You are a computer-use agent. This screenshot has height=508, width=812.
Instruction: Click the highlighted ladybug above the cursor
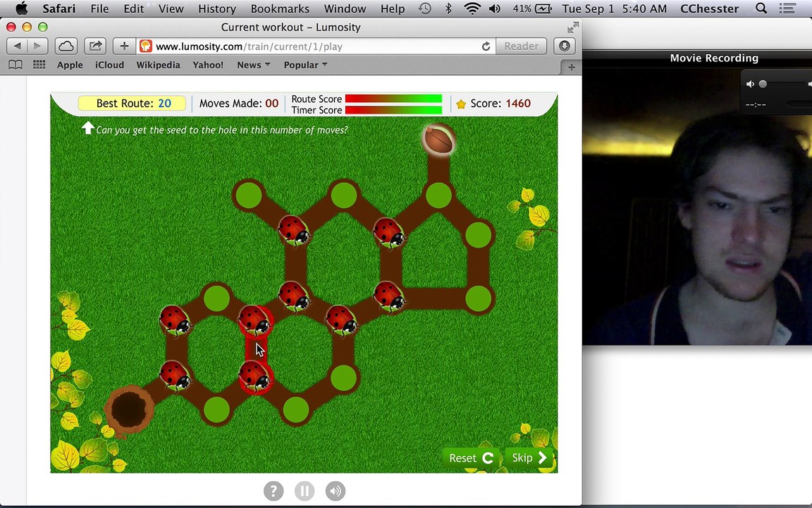[254, 320]
